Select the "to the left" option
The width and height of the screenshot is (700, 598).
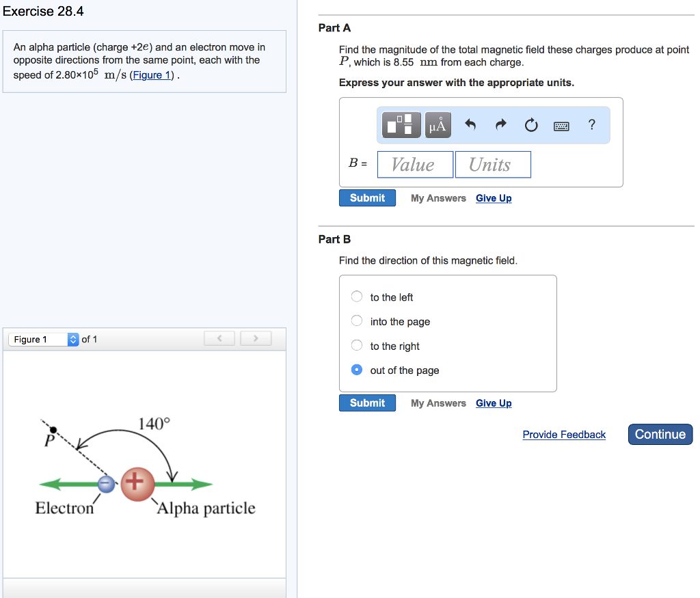[356, 296]
